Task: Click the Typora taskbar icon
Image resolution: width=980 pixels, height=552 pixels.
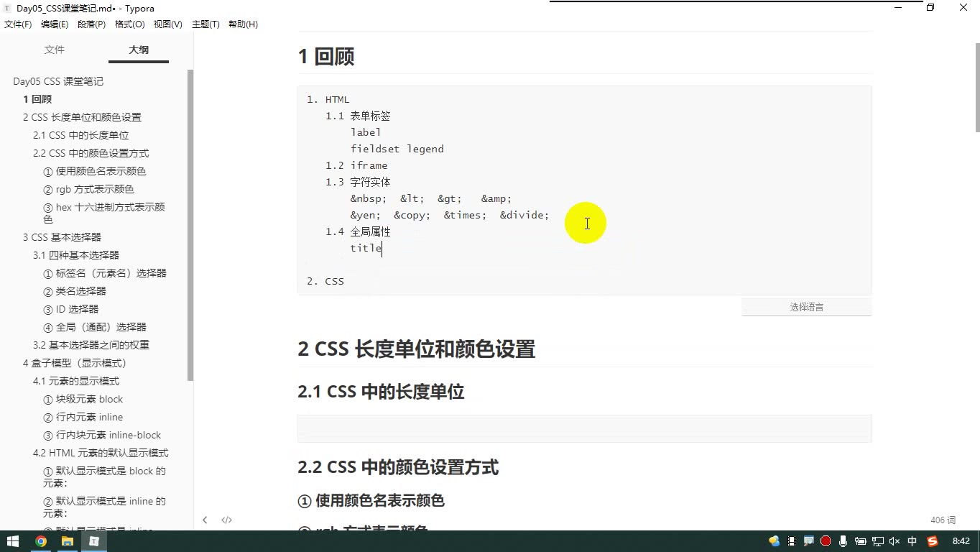Action: 93,541
